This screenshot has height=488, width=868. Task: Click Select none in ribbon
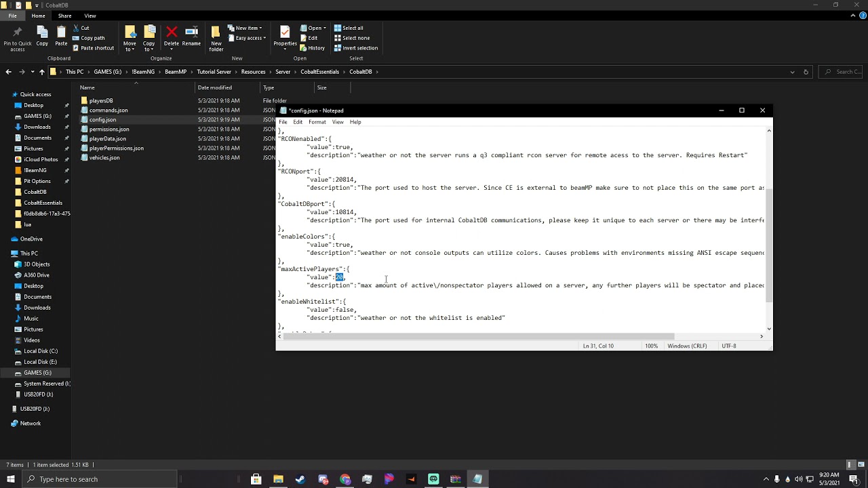(351, 38)
